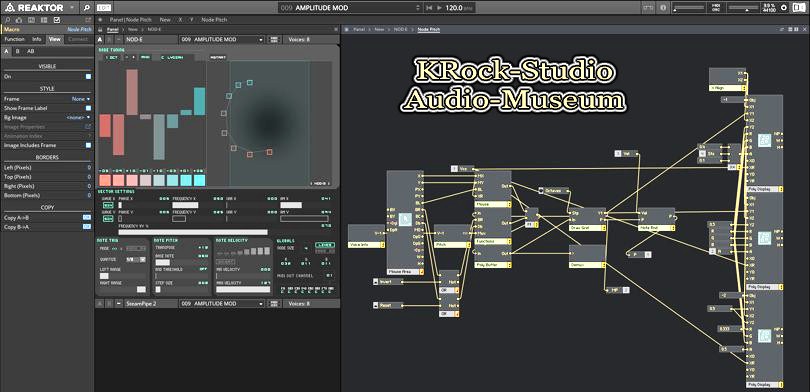Click the Left (Pixels) border value
Viewport: 810px width, 392px height.
pyautogui.click(x=88, y=167)
